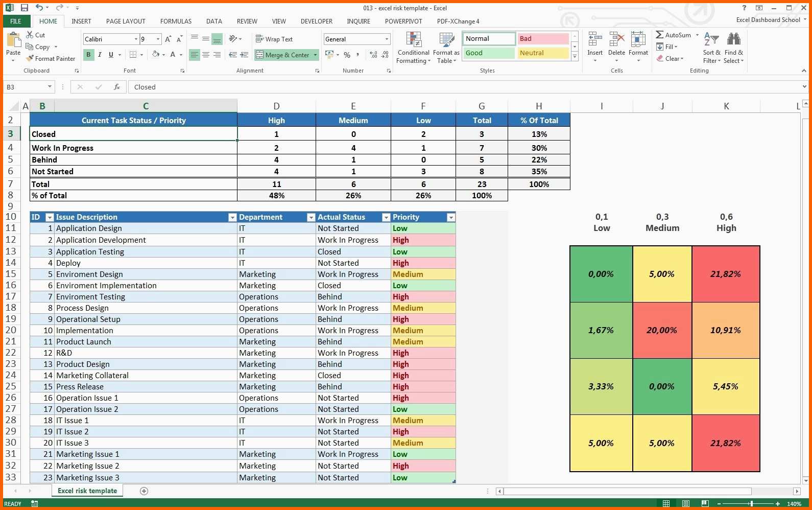The image size is (812, 510).
Task: Click the Format Painter brush icon
Action: (x=30, y=59)
